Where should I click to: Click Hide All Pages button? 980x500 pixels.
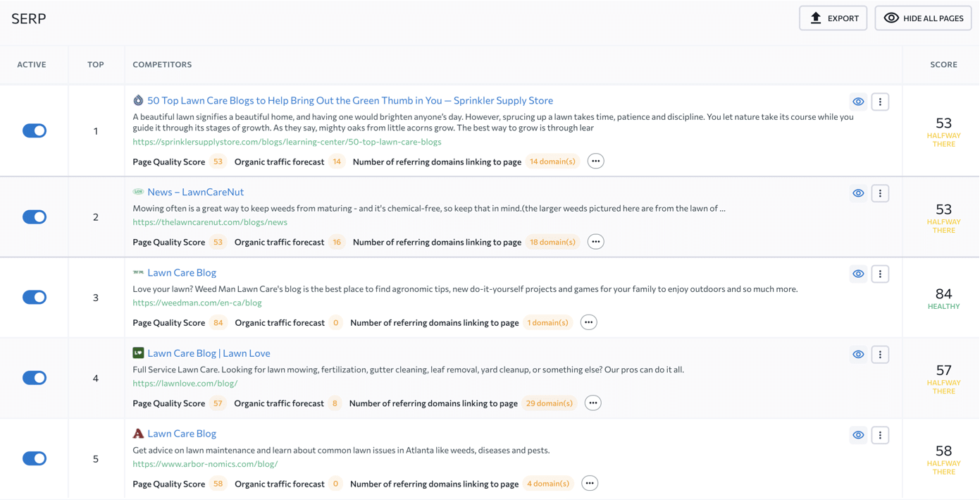923,18
